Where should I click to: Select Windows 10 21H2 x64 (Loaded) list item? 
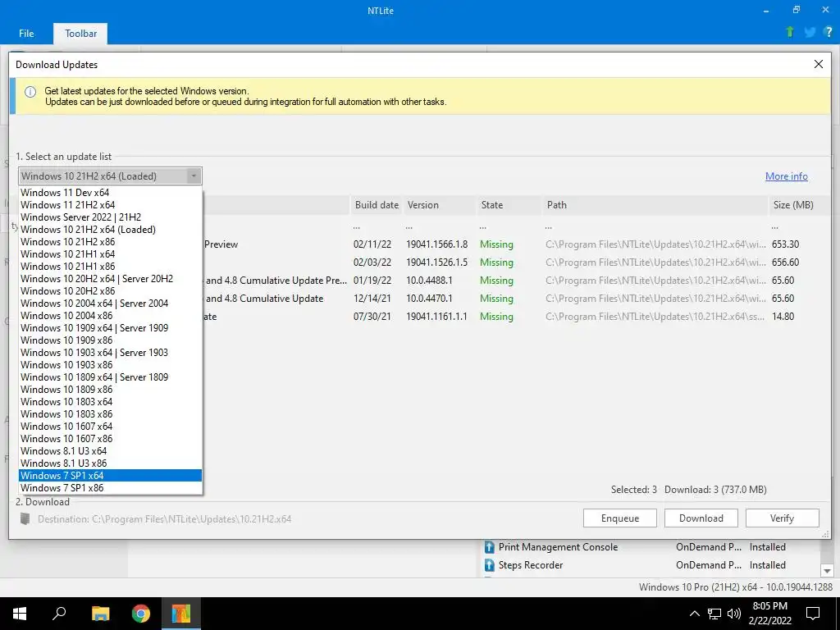(x=111, y=230)
